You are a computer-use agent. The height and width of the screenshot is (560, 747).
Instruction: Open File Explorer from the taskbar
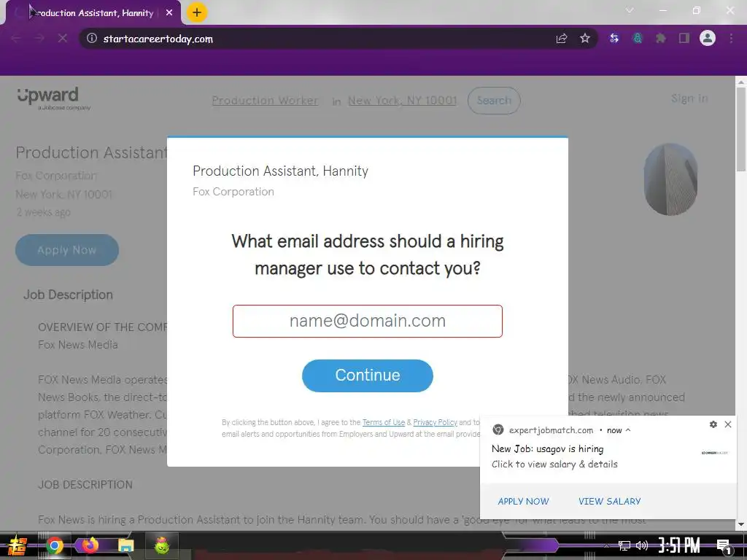click(125, 545)
